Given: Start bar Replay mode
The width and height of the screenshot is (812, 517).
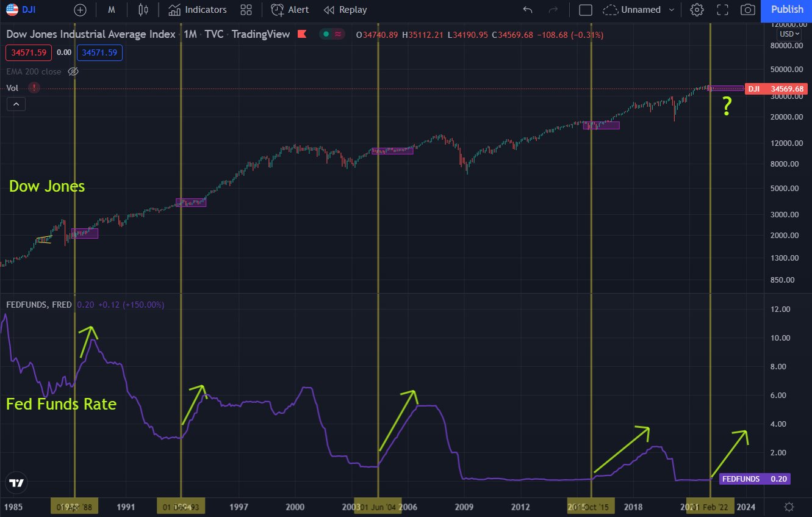Looking at the screenshot, I should click(x=345, y=10).
